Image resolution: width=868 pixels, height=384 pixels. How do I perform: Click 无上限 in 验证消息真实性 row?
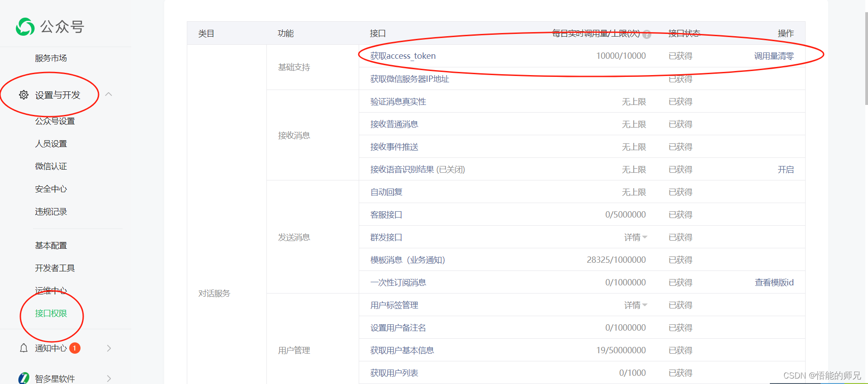coord(634,101)
